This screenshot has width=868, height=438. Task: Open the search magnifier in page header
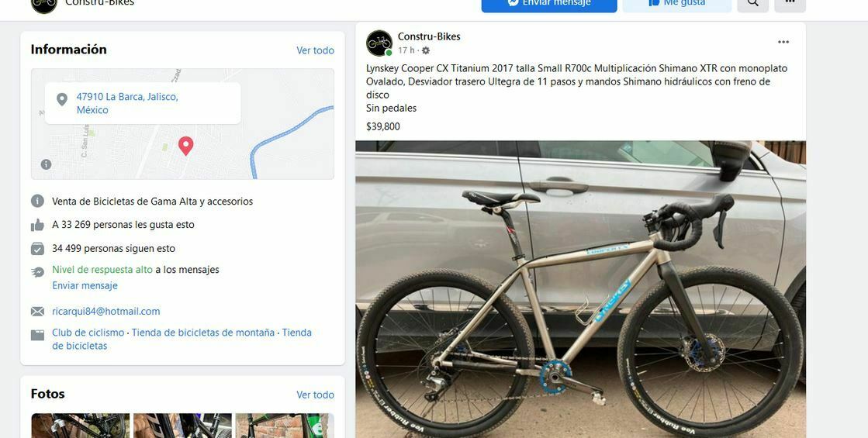[x=753, y=3]
